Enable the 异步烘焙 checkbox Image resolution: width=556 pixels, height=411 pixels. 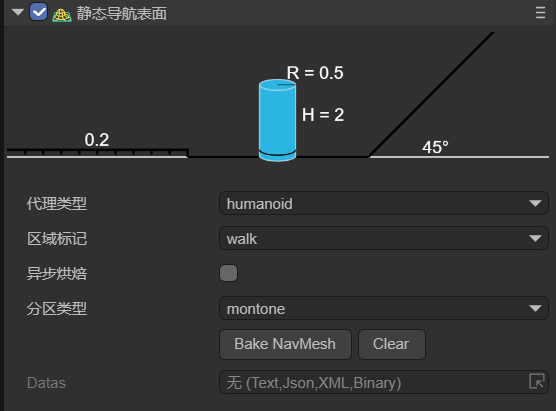(x=228, y=273)
